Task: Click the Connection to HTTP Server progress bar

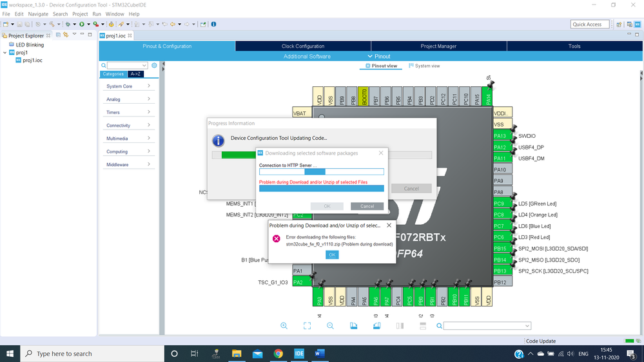Action: click(322, 171)
